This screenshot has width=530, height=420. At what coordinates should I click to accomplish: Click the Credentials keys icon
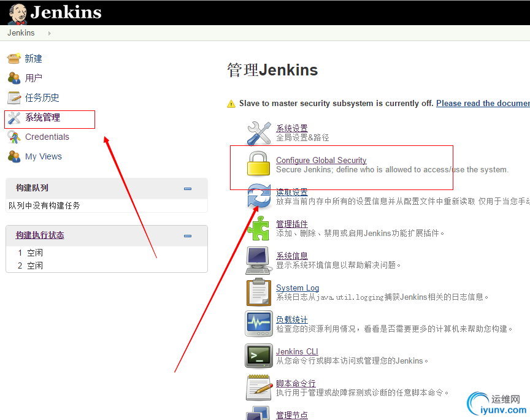point(14,137)
